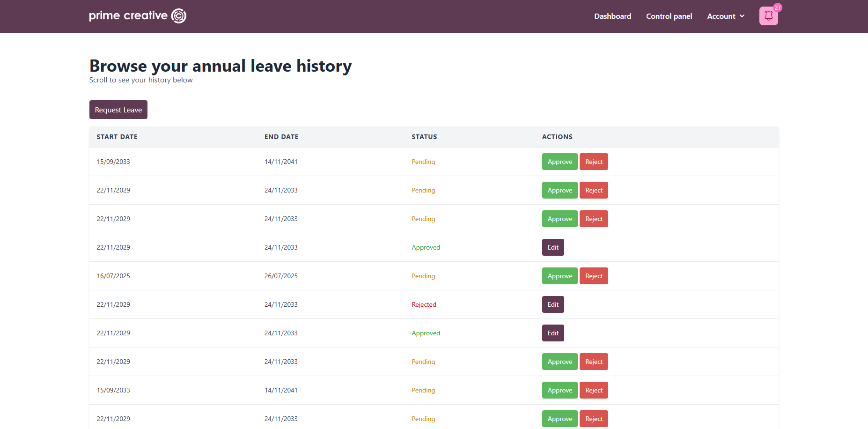Click the red Rejected status label

point(424,304)
